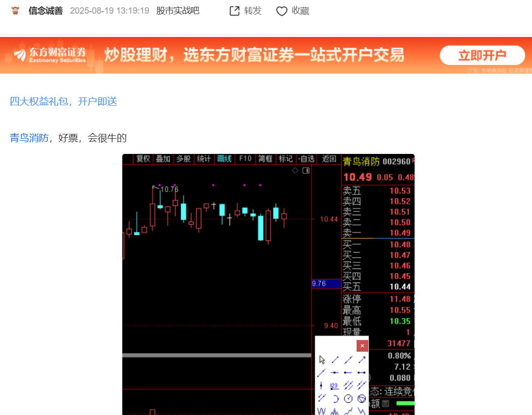The width and height of the screenshot is (532, 415).
Task: Click the 卖二 row at 10.50
Action: coord(377,222)
